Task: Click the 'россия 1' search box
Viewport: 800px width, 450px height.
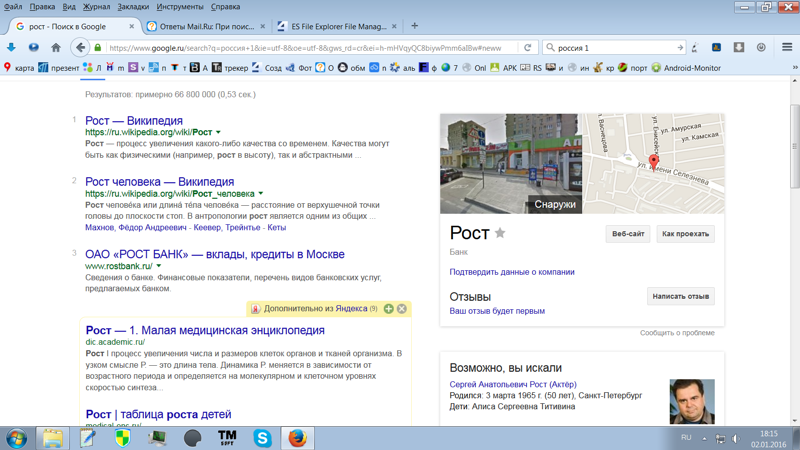Action: pyautogui.click(x=614, y=47)
